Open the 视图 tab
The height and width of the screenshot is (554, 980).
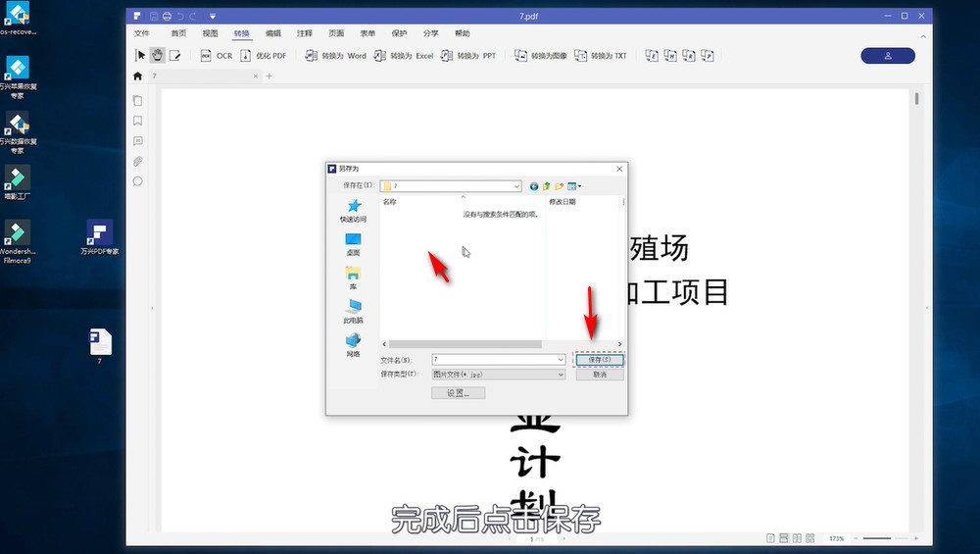[210, 33]
